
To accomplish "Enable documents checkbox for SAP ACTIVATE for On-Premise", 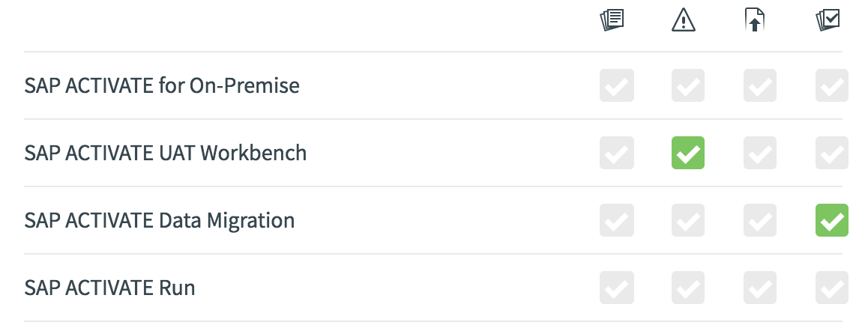I will (x=617, y=85).
